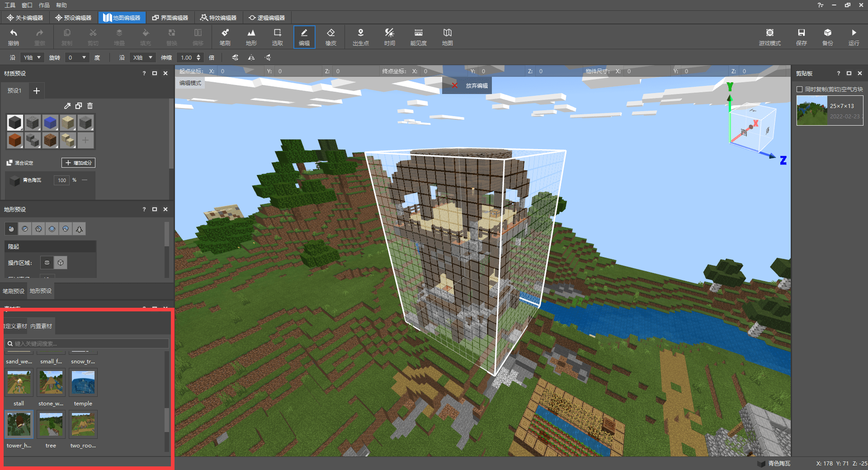Click the eyedropper icon in 材质预设

click(x=67, y=106)
